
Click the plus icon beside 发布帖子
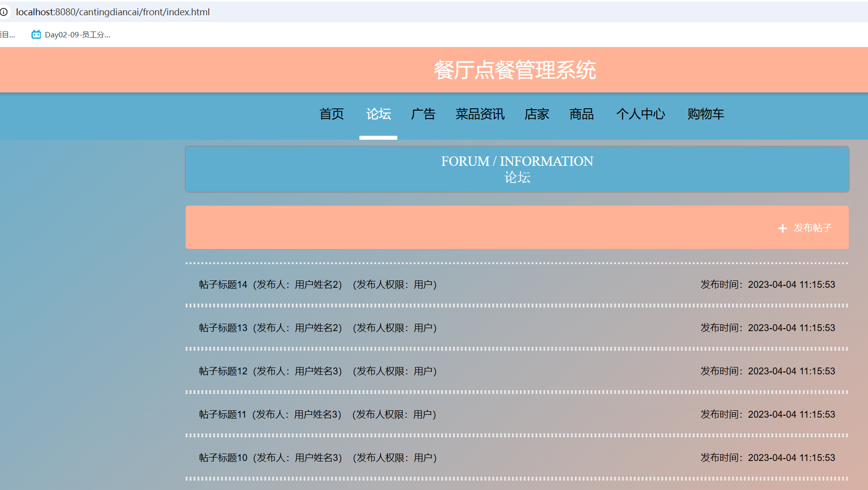click(782, 228)
